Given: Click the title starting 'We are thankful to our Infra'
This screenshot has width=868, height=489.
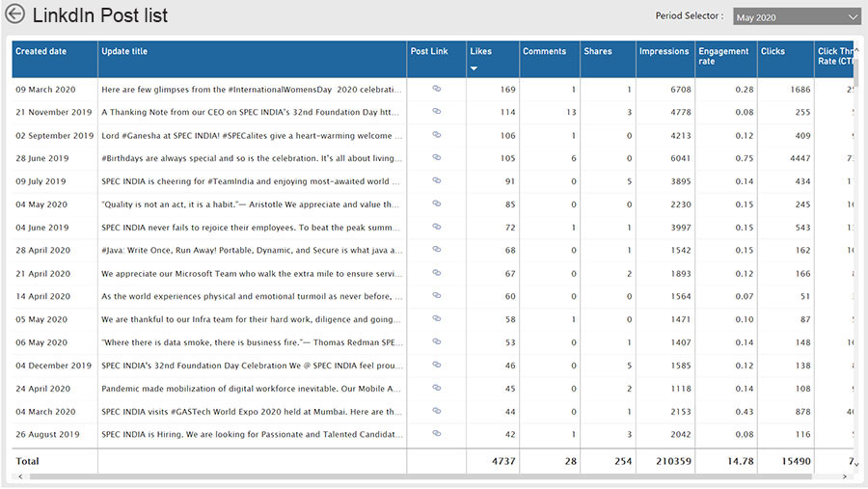Looking at the screenshot, I should click(251, 319).
